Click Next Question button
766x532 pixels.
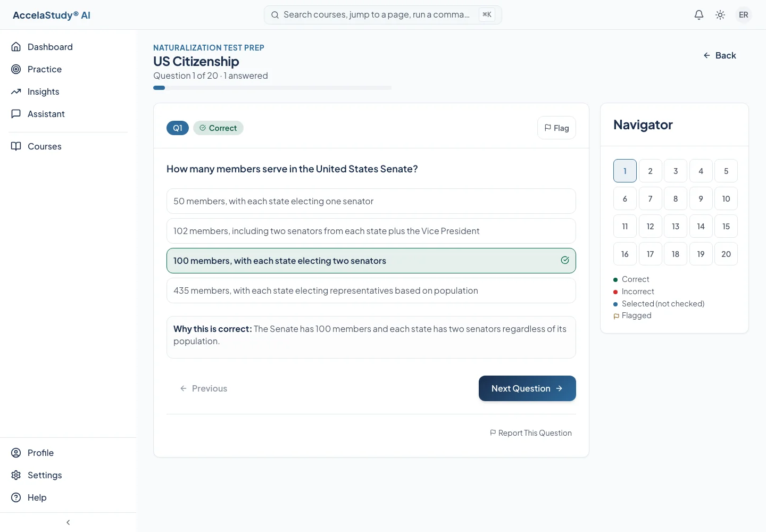527,388
